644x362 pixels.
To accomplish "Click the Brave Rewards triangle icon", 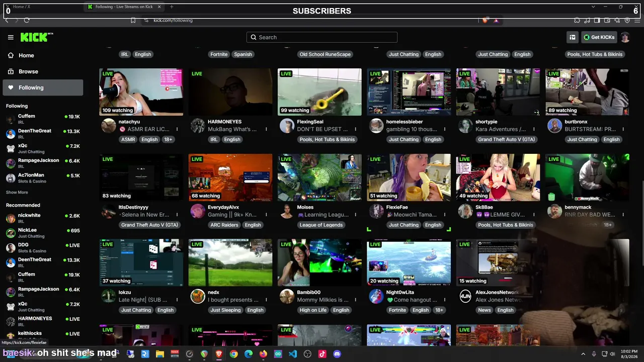I will coord(496,20).
